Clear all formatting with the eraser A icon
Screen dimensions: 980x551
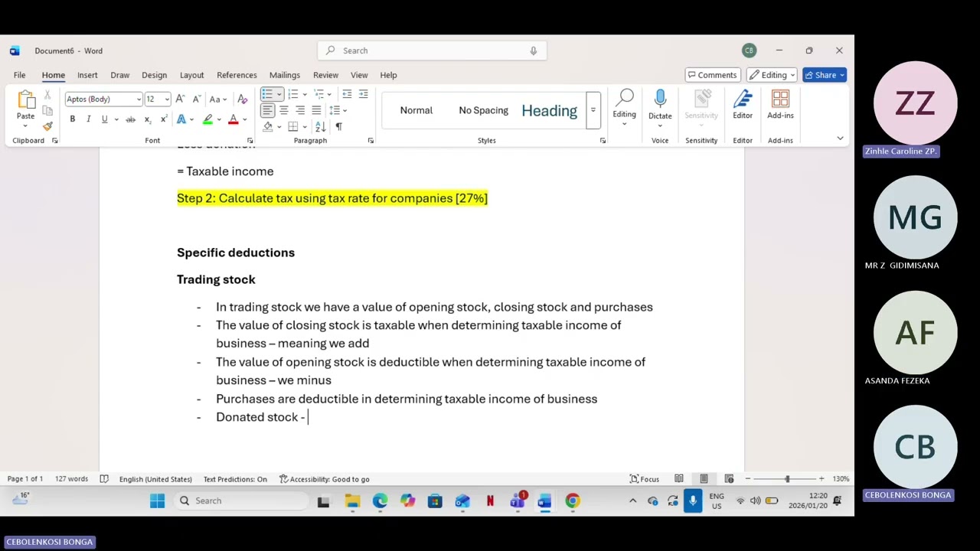(243, 99)
